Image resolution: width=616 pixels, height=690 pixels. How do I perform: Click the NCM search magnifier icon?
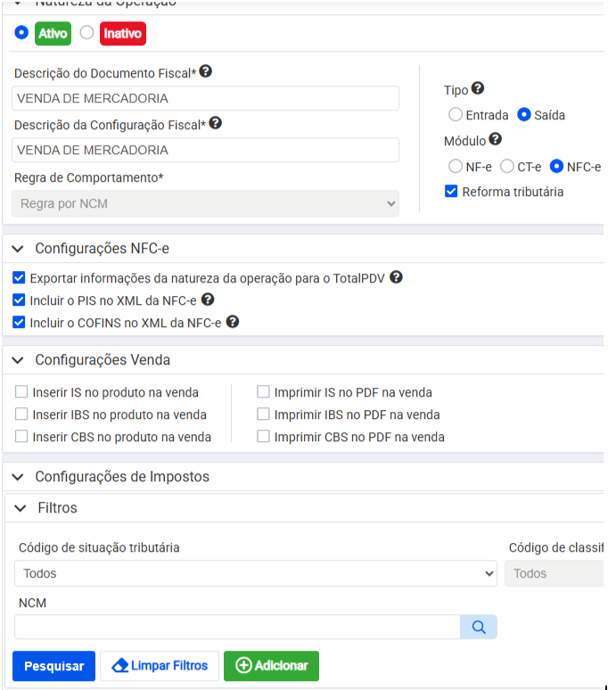pyautogui.click(x=479, y=628)
